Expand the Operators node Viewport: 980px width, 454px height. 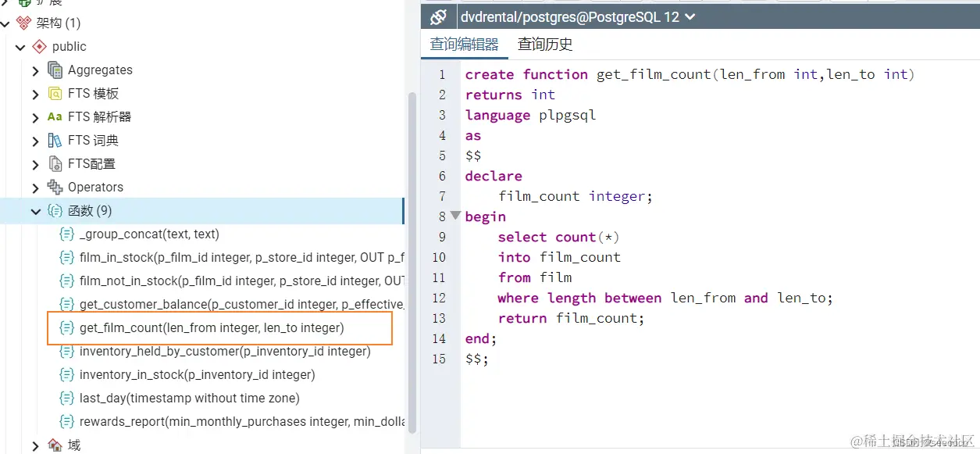click(x=35, y=188)
